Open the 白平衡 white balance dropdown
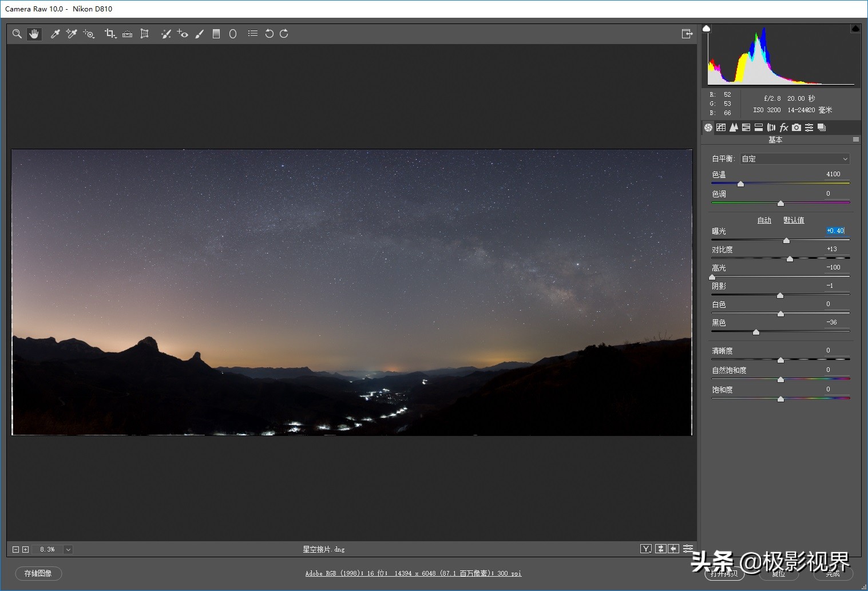 click(794, 159)
